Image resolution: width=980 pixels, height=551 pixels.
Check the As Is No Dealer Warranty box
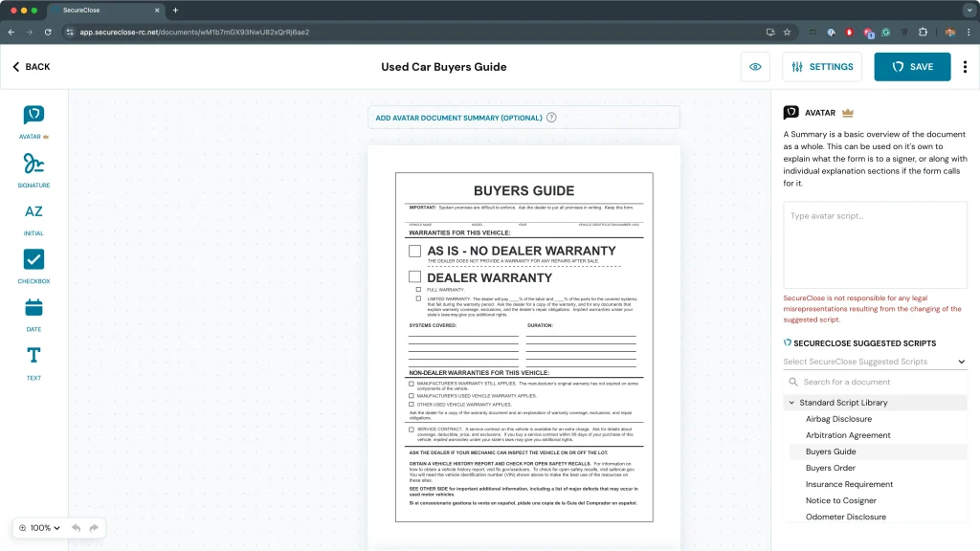coord(414,251)
